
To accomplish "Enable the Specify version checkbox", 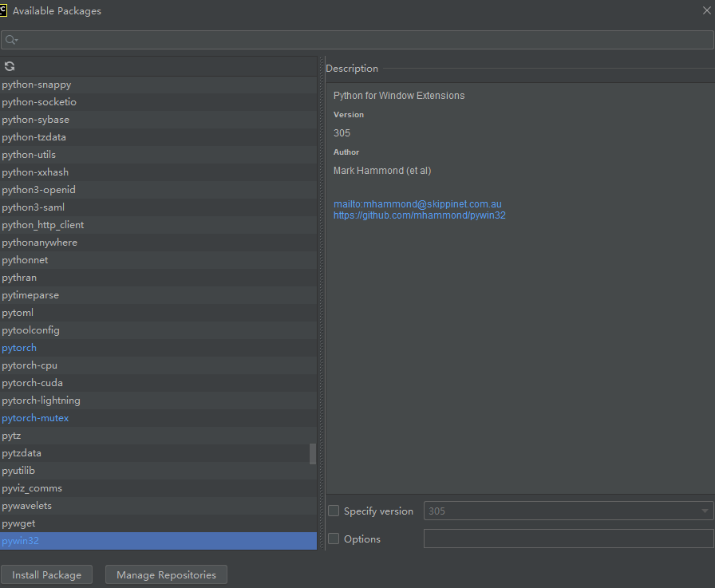I will tap(334, 511).
